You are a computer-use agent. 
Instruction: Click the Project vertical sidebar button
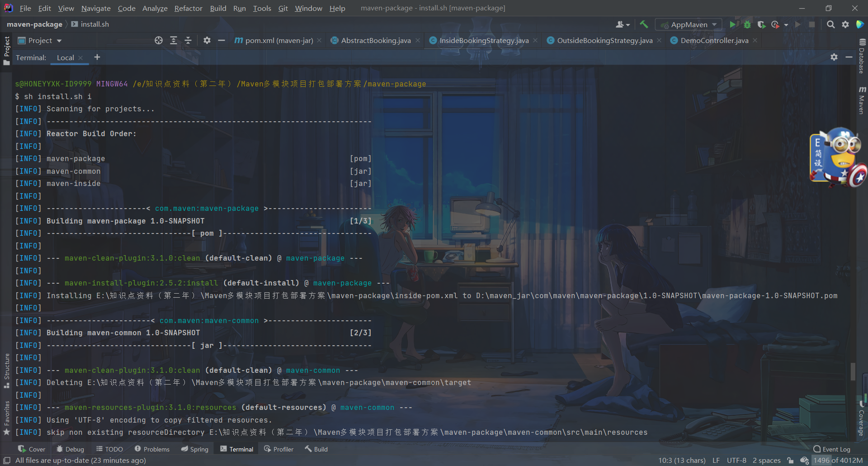tap(7, 51)
